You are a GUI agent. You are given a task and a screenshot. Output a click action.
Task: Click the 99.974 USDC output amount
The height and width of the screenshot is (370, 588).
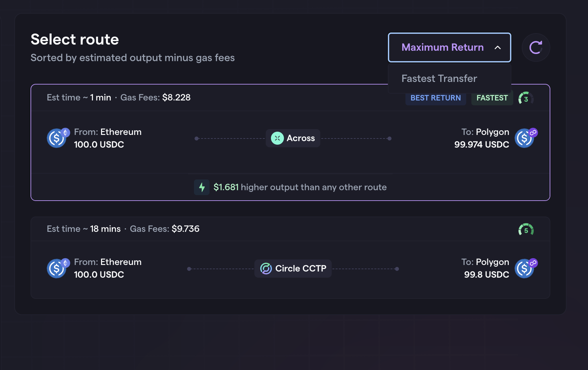coord(481,144)
